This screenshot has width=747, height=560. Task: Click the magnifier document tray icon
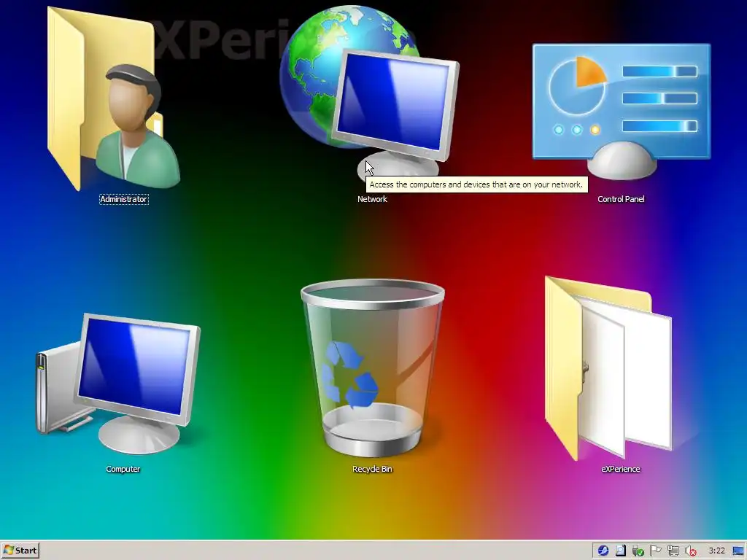click(620, 551)
